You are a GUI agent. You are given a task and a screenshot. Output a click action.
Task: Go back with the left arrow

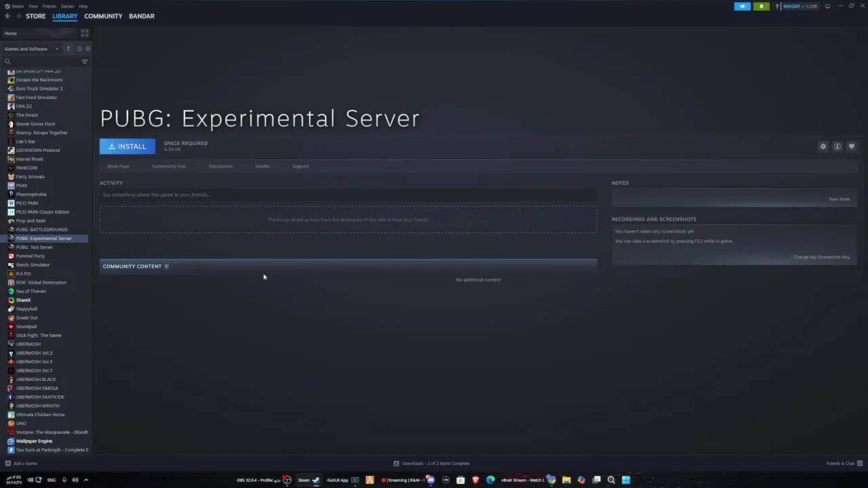[x=7, y=16]
